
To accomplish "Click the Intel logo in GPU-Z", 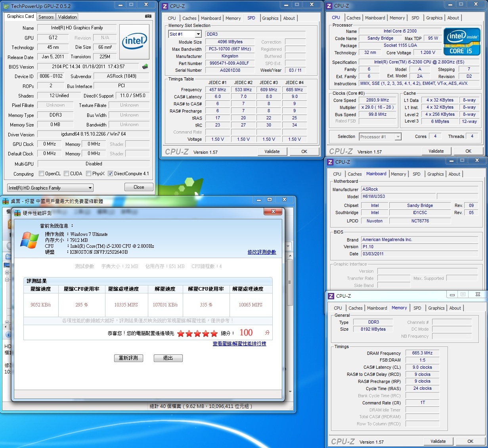I will 134,42.
